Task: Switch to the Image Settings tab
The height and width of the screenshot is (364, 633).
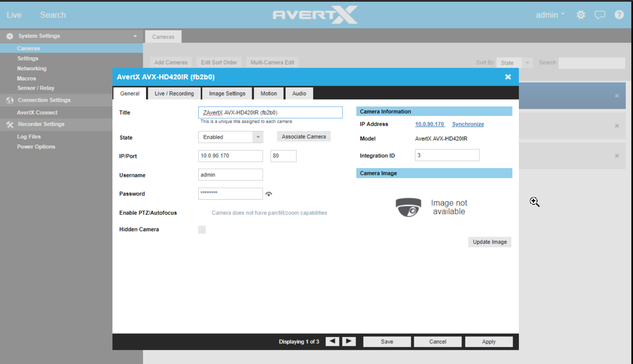Action: point(227,93)
